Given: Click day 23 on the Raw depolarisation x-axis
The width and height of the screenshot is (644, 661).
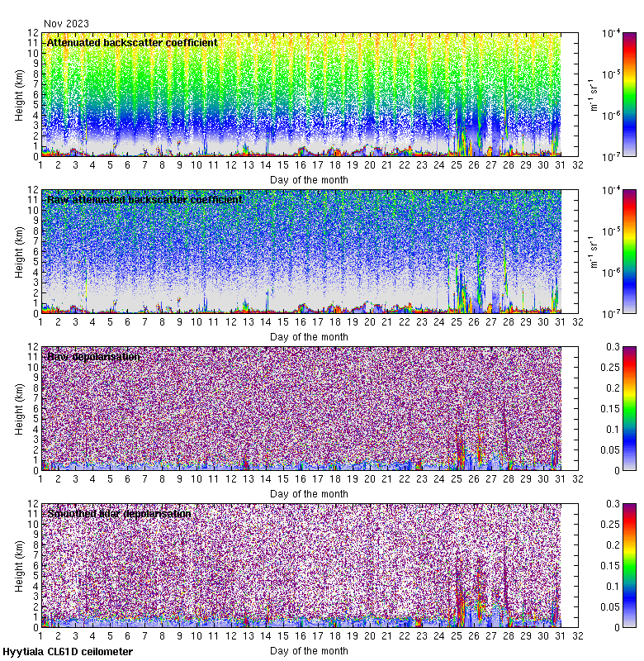Looking at the screenshot, I should coord(422,479).
